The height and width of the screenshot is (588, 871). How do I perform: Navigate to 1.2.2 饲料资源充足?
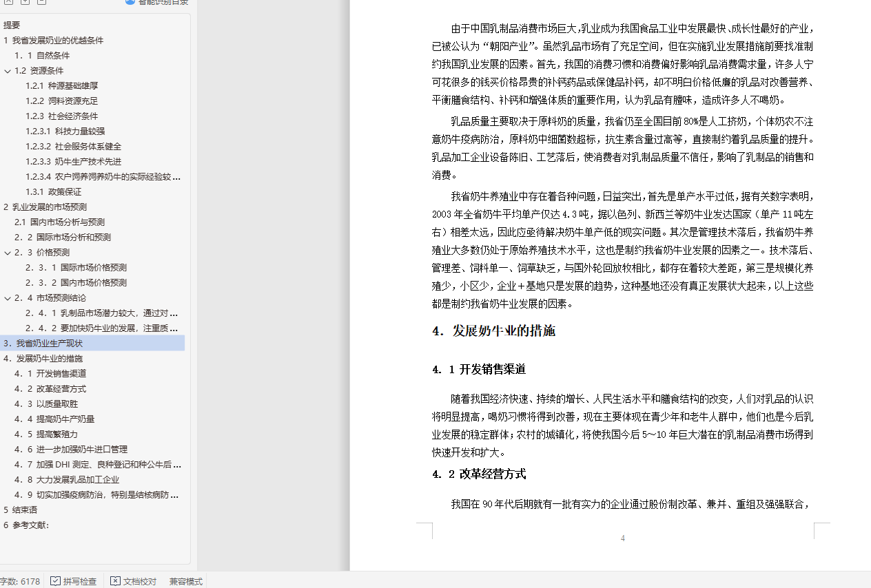tap(62, 101)
